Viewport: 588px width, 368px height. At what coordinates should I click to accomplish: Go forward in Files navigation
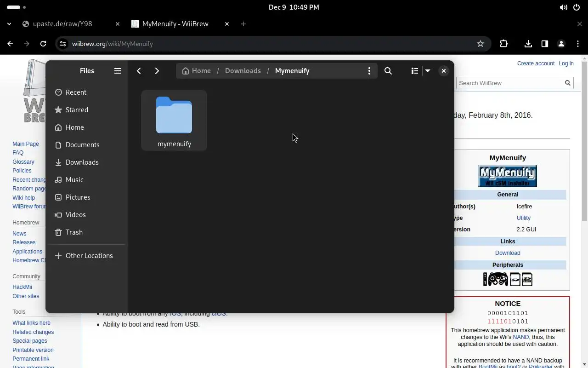point(157,71)
